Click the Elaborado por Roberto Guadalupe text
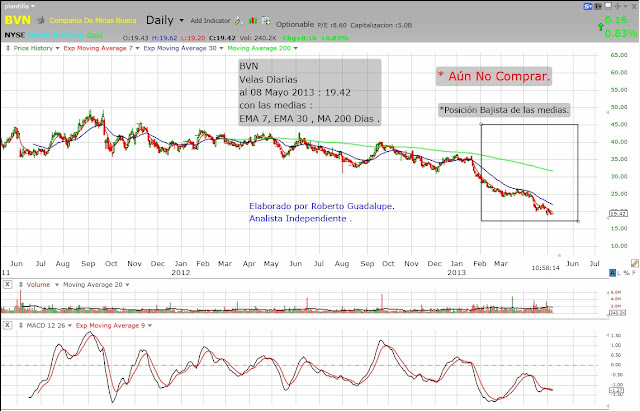Image resolution: width=640 pixels, height=411 pixels. click(x=322, y=206)
